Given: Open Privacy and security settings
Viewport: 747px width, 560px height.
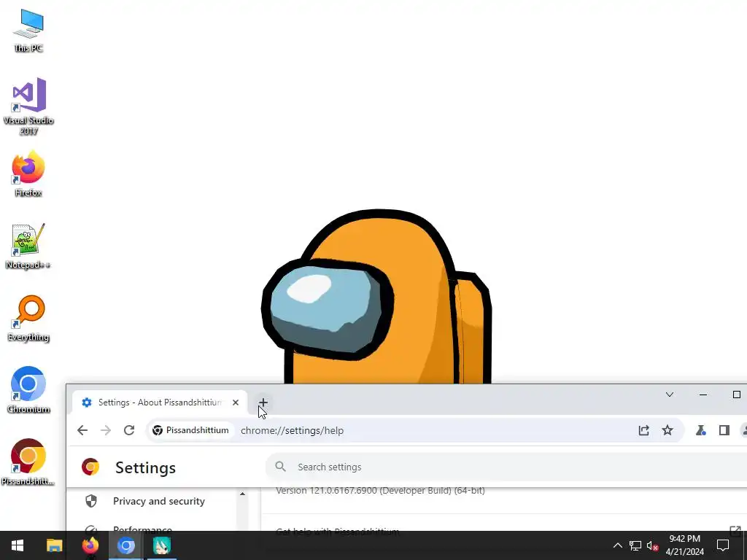Looking at the screenshot, I should [158, 501].
